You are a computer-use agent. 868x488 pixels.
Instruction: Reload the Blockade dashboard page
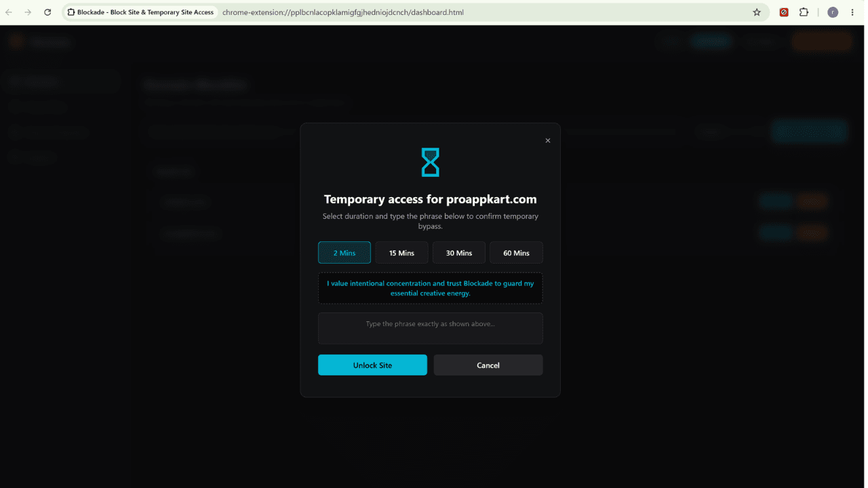tap(47, 12)
